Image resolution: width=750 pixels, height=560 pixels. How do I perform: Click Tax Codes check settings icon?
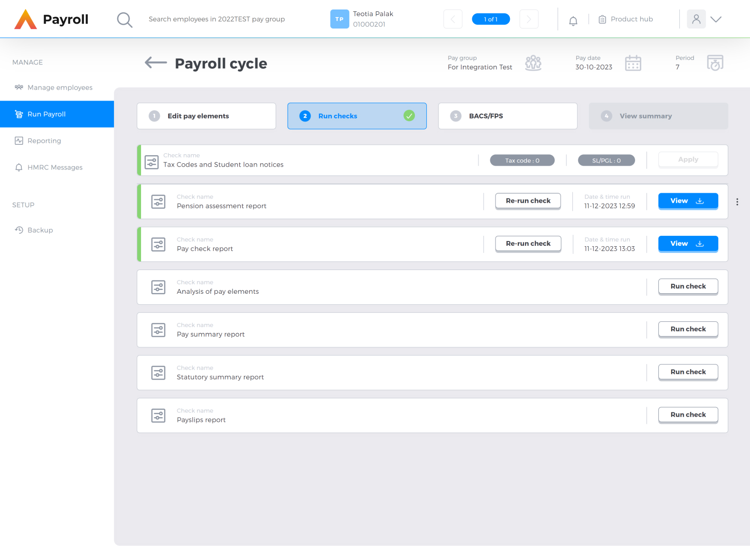click(151, 162)
